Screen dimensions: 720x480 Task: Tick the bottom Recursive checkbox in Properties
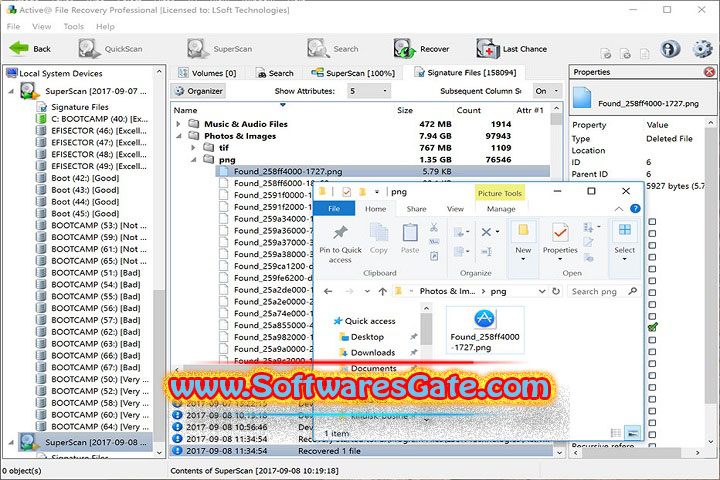pyautogui.click(x=652, y=446)
